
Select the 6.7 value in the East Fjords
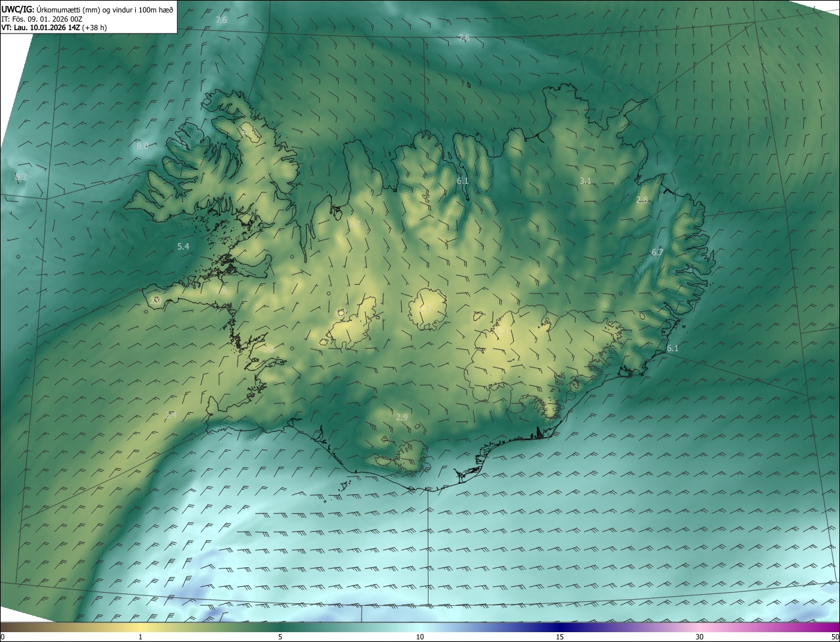click(658, 252)
